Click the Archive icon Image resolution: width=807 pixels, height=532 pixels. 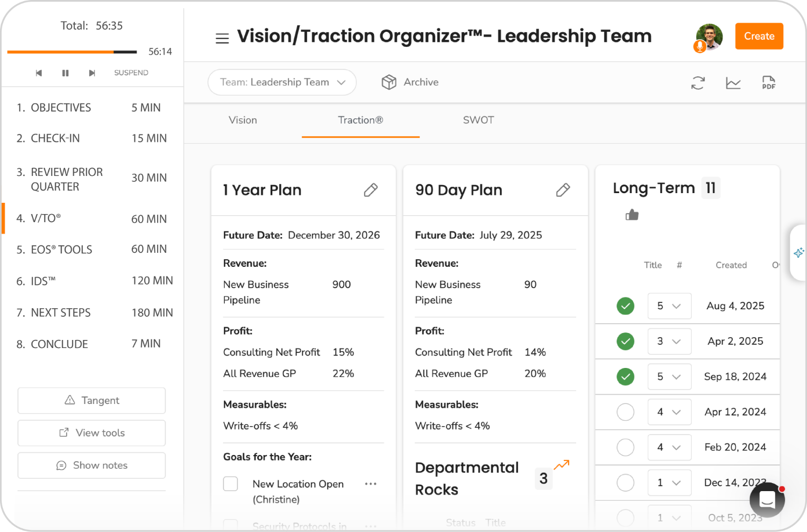pos(389,82)
